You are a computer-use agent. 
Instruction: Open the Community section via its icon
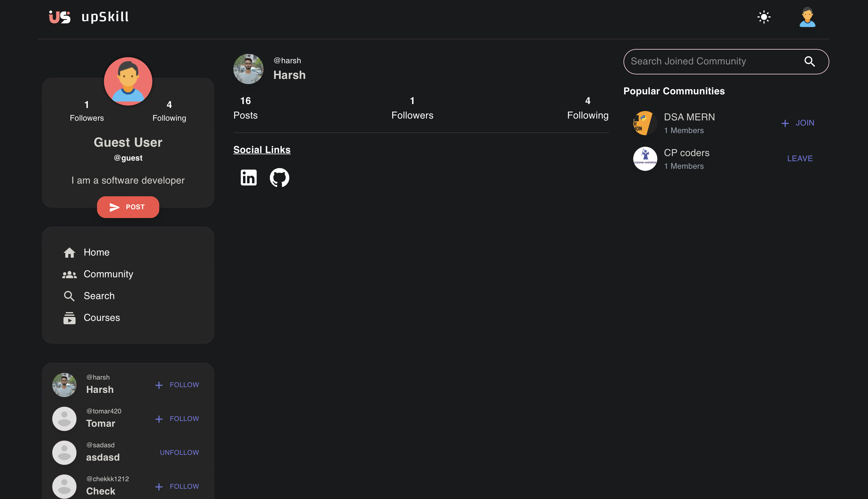(x=70, y=274)
